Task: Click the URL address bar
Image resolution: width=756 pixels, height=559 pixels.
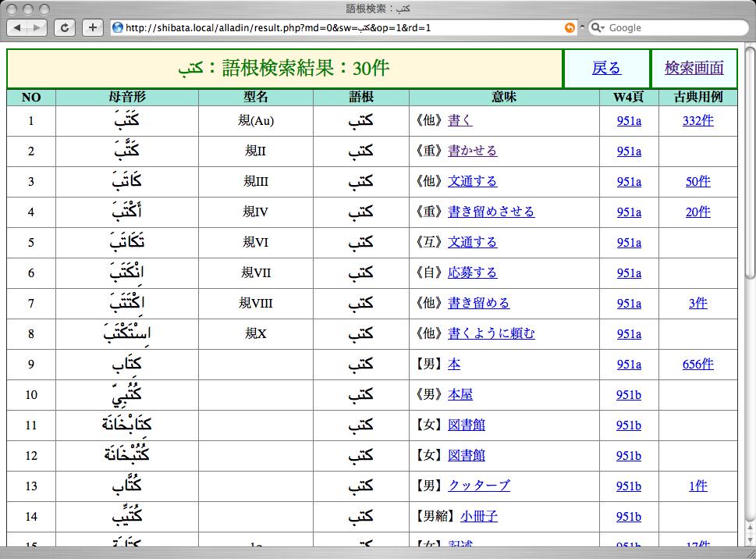Action: (x=335, y=27)
